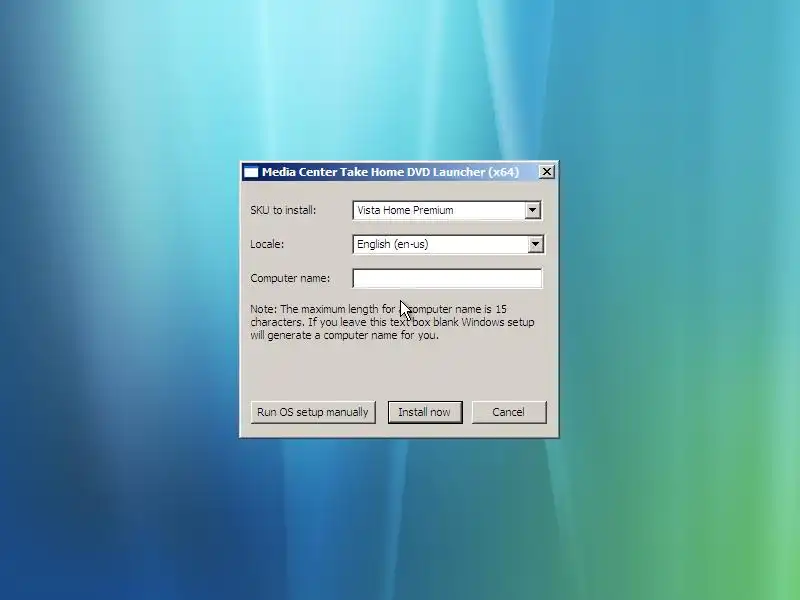Click Run OS setup manually button
The image size is (800, 600).
pos(313,412)
